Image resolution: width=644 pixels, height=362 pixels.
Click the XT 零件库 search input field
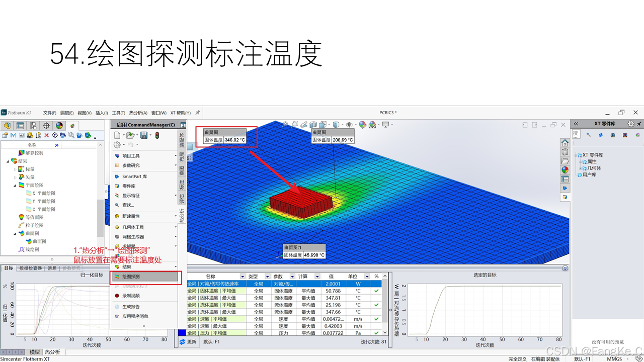click(x=576, y=135)
